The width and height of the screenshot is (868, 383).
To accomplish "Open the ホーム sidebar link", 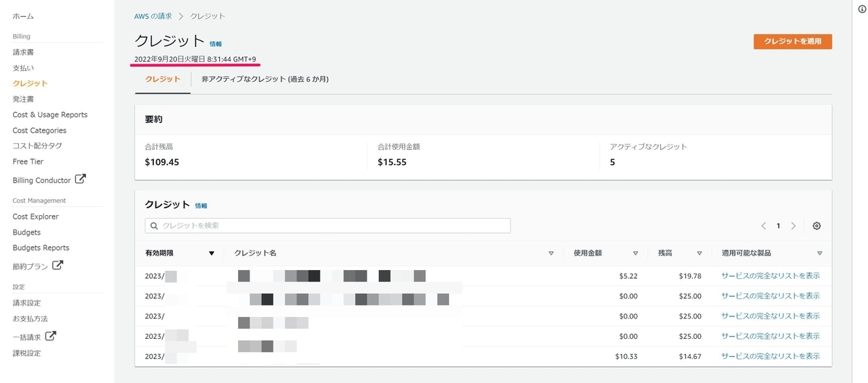I will (x=23, y=16).
